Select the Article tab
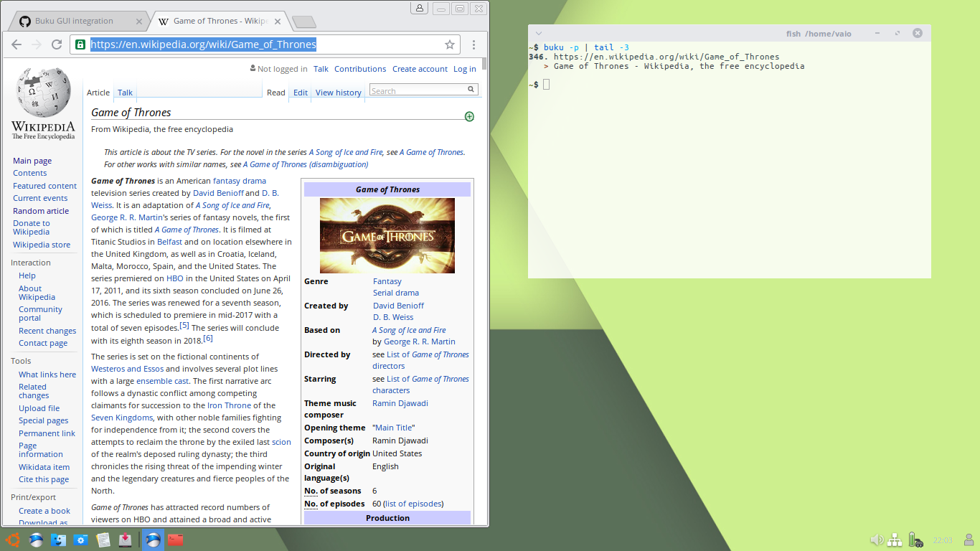The height and width of the screenshot is (551, 980). [98, 93]
